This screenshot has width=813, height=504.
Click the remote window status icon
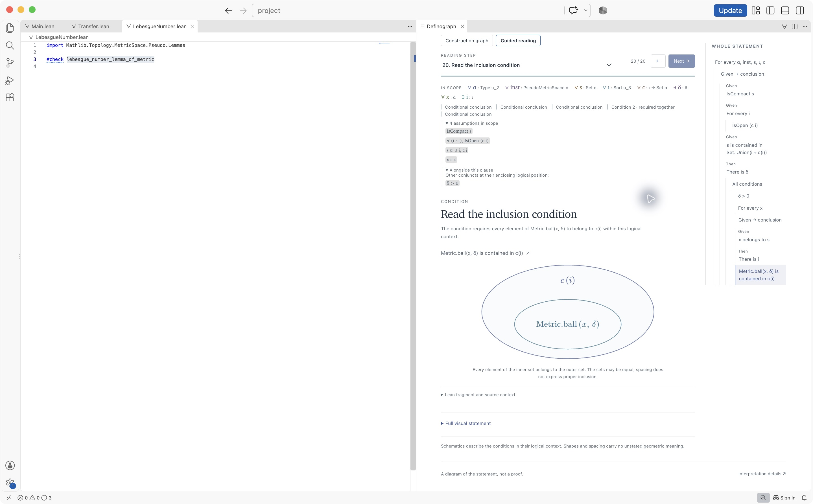coord(9,498)
